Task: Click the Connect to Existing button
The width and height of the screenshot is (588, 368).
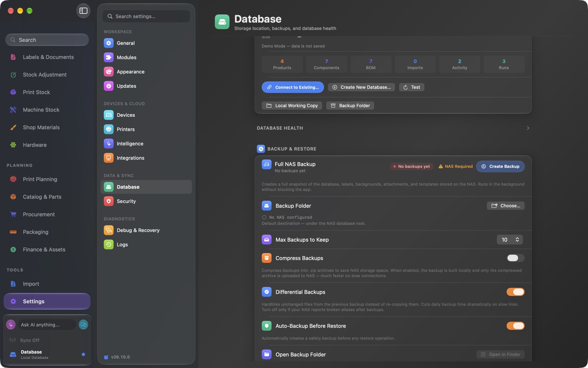Action: coord(293,87)
